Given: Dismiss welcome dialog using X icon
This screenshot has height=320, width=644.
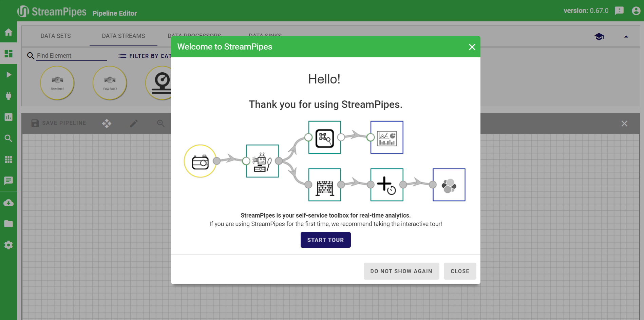Looking at the screenshot, I should click(472, 47).
